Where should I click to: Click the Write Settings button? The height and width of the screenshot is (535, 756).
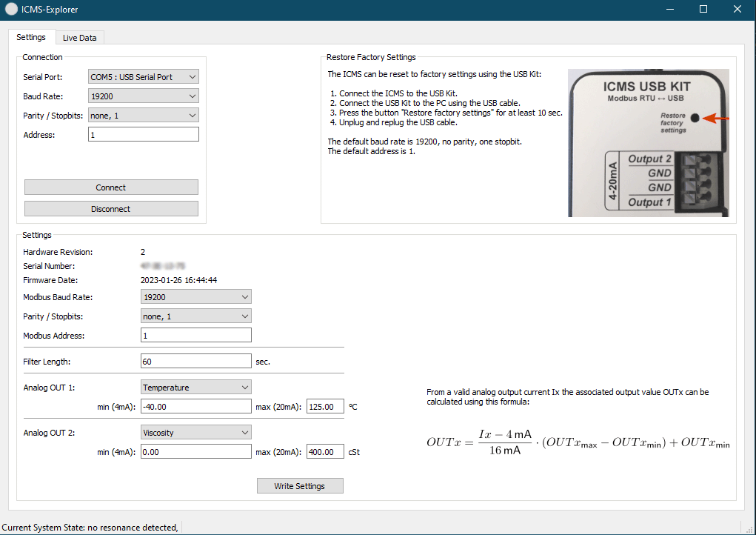300,486
